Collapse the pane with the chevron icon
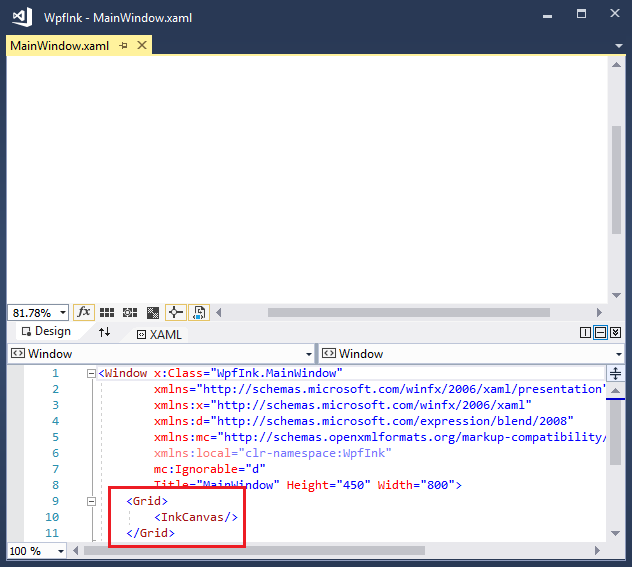This screenshot has height=567, width=632. pos(615,332)
